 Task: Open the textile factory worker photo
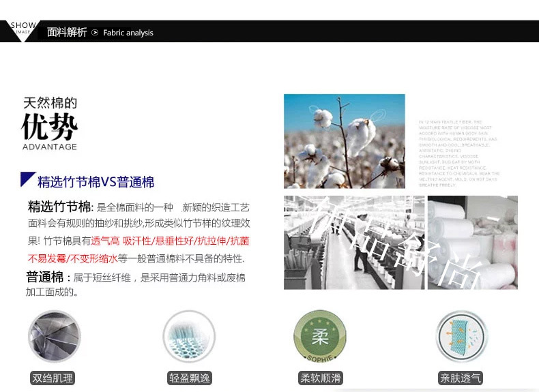353,242
